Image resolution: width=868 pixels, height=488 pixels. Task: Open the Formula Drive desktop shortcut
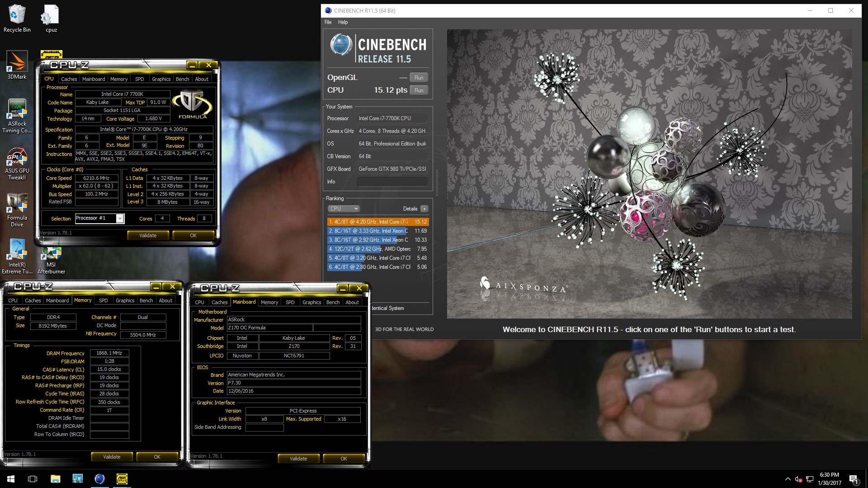pyautogui.click(x=17, y=210)
